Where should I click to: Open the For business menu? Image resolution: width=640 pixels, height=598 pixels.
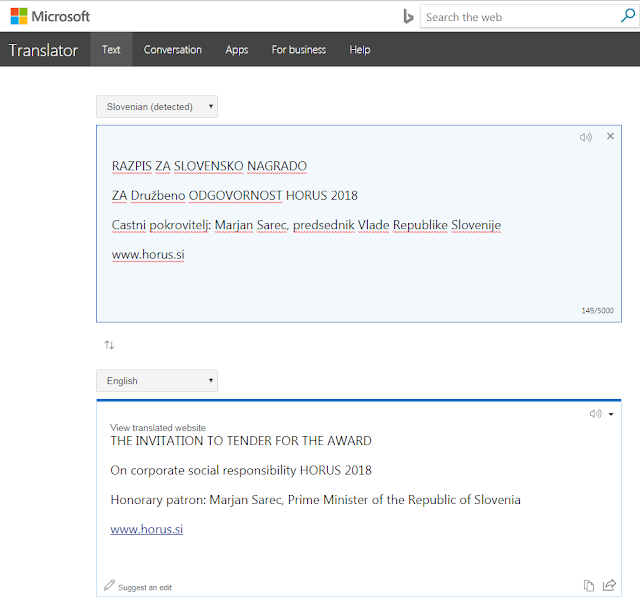(x=299, y=50)
